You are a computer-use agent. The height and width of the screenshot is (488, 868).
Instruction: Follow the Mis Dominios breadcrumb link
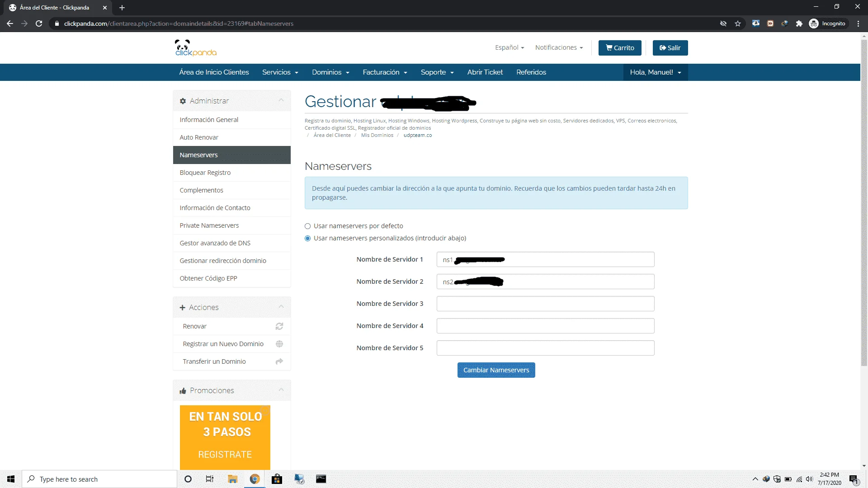point(377,135)
